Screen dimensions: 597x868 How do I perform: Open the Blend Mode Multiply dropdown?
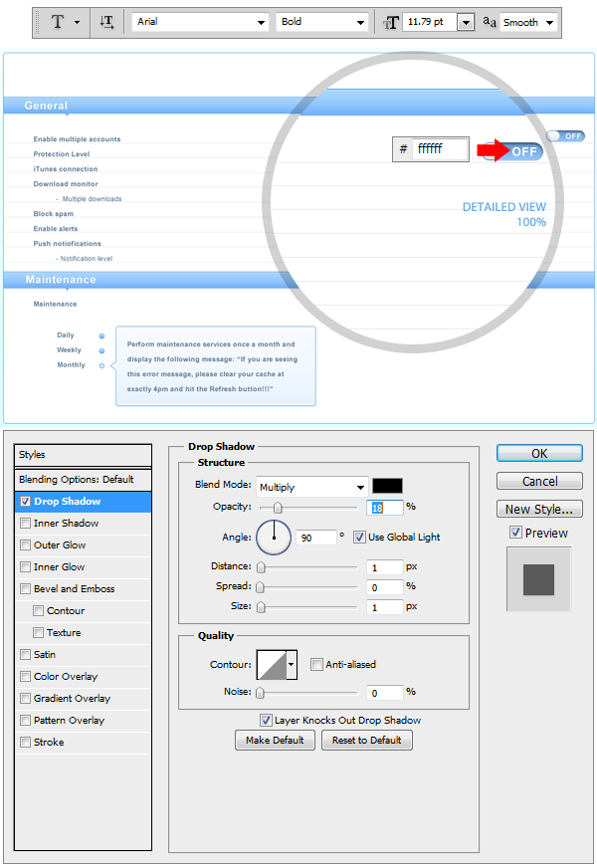(x=311, y=487)
